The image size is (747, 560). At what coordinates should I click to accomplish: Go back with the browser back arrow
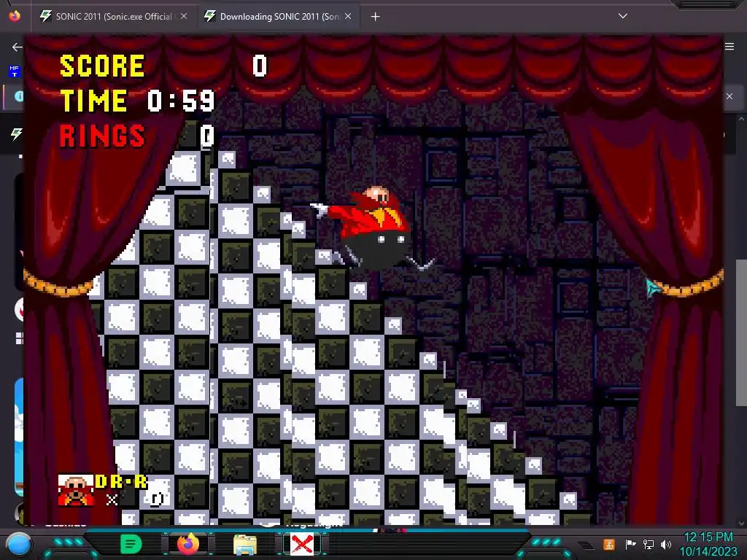tap(18, 47)
